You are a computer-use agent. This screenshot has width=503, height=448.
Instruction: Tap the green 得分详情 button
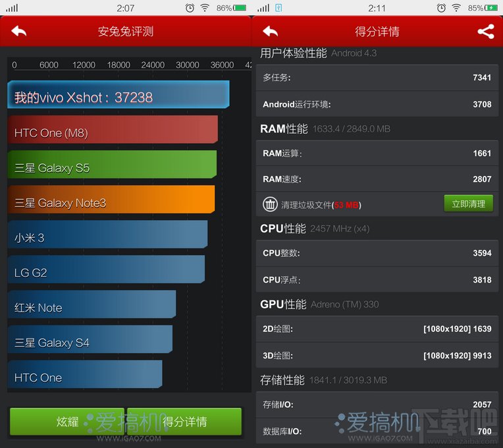[184, 422]
